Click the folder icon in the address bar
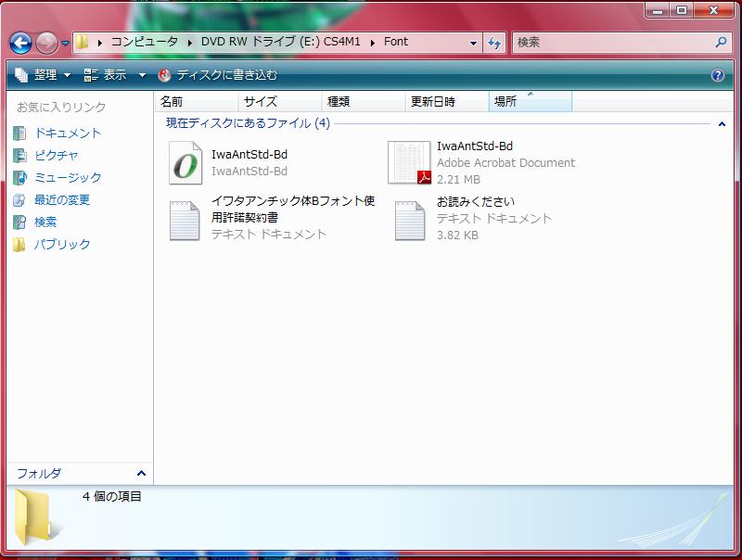This screenshot has width=742, height=560. tap(83, 42)
